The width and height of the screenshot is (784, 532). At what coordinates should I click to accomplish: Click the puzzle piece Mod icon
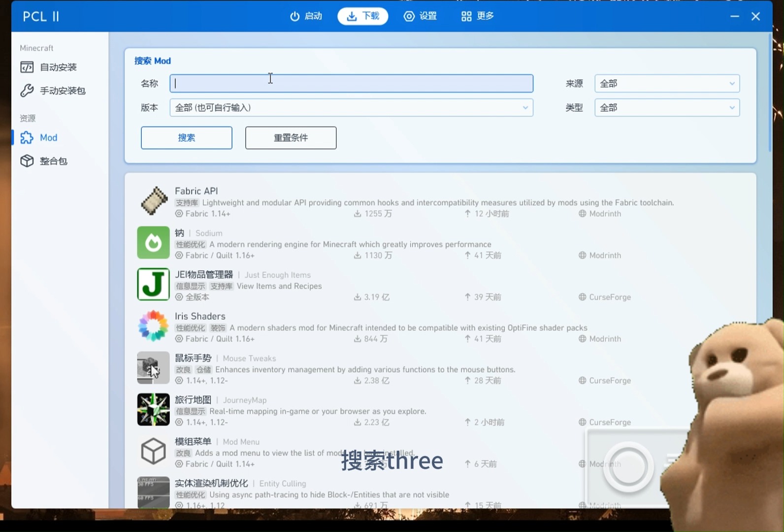point(27,137)
